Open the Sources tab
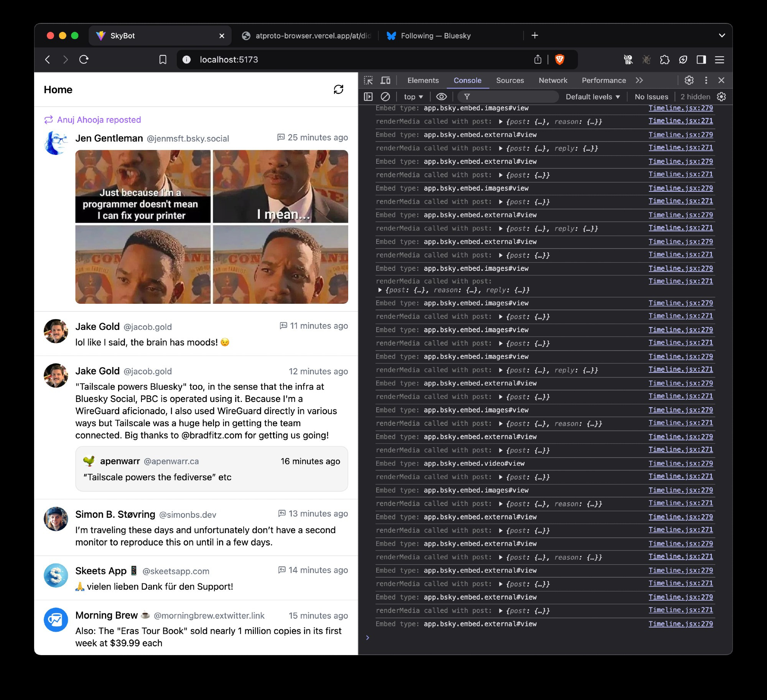The width and height of the screenshot is (767, 700). pos(510,80)
